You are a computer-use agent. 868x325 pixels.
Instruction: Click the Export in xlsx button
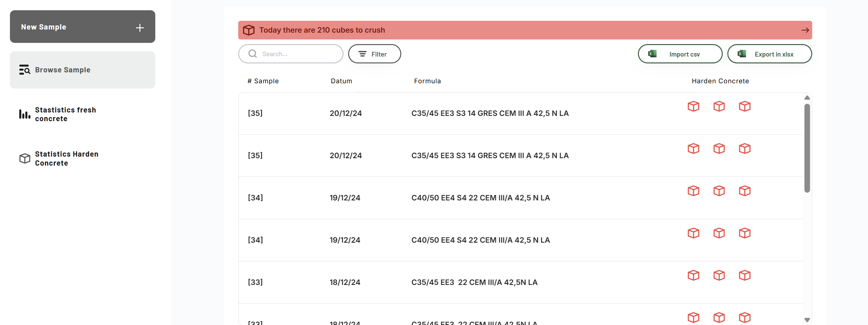coord(769,54)
